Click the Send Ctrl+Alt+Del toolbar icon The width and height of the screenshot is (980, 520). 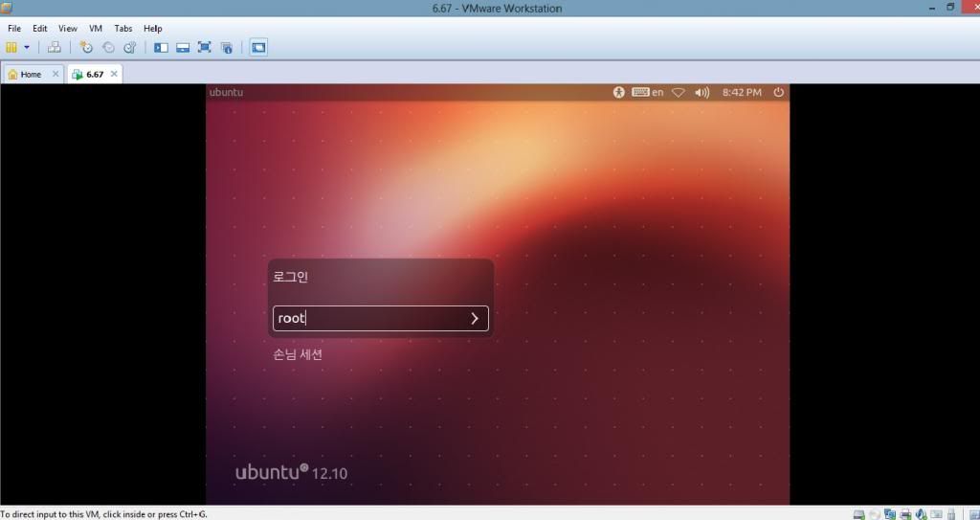click(x=55, y=47)
